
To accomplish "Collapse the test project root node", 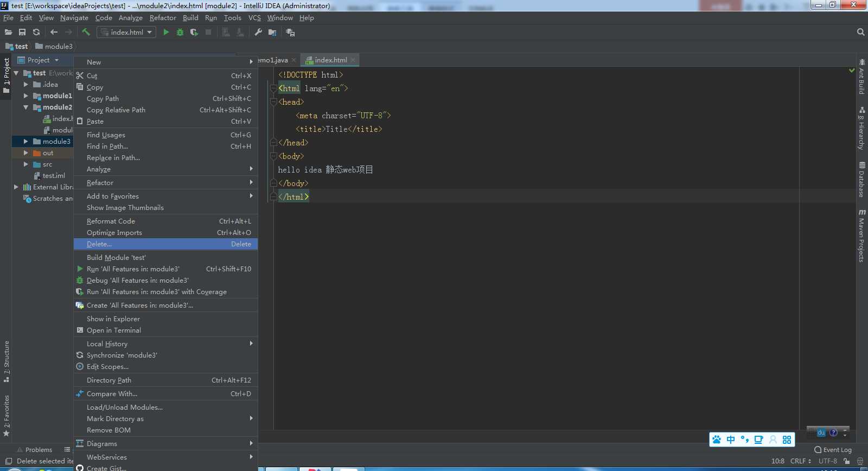I will click(x=16, y=73).
